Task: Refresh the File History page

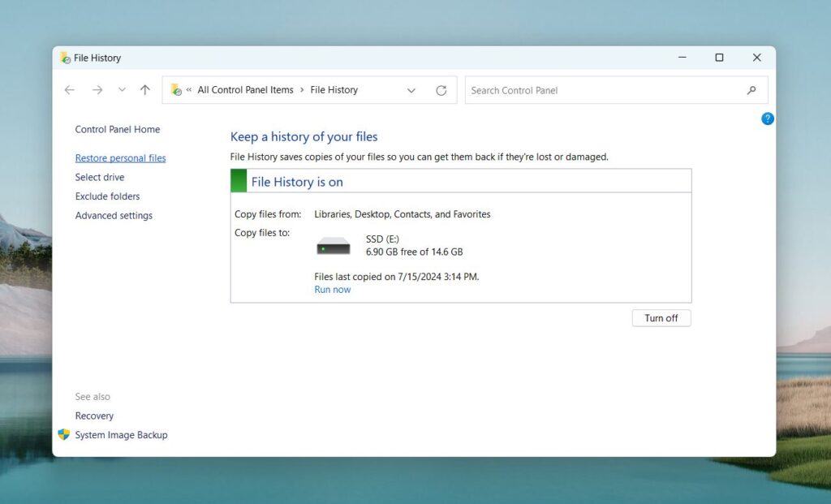Action: (x=441, y=90)
